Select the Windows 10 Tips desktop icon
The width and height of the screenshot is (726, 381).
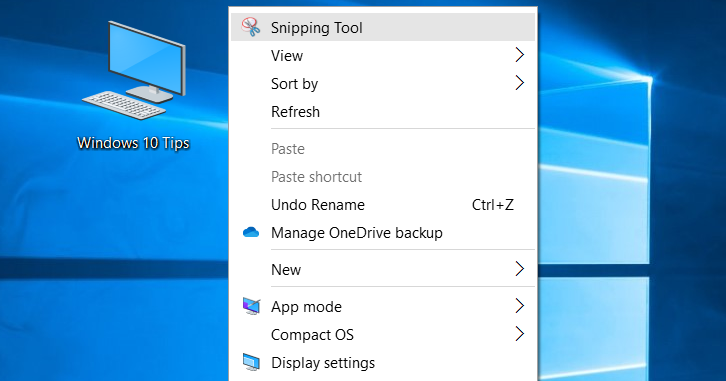(133, 69)
